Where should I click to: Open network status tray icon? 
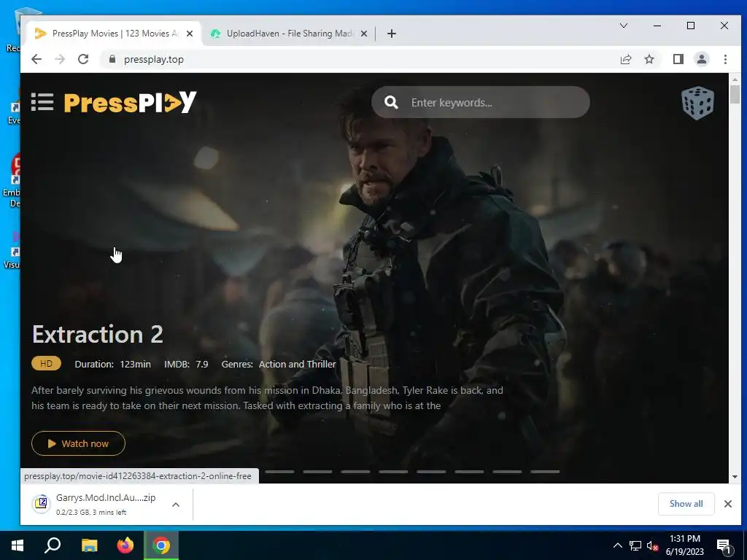[635, 545]
